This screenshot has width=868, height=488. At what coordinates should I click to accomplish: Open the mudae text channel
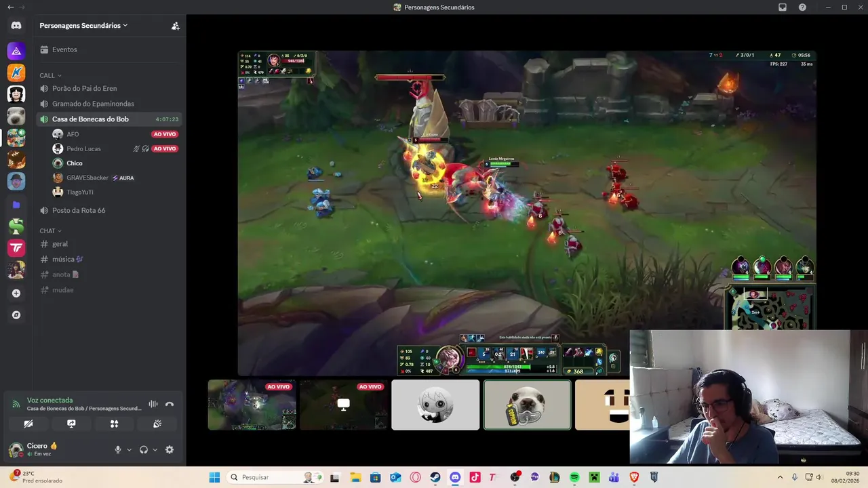click(x=108, y=290)
